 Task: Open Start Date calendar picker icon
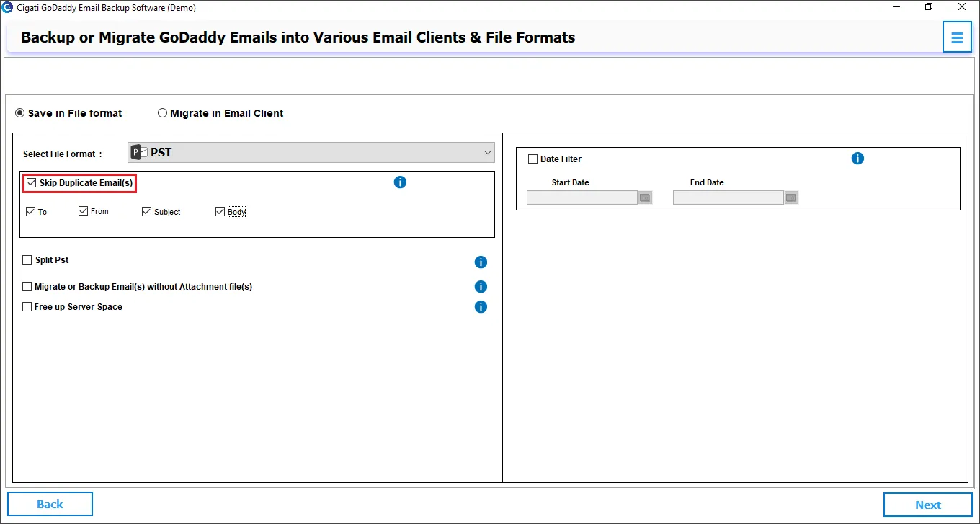(645, 197)
